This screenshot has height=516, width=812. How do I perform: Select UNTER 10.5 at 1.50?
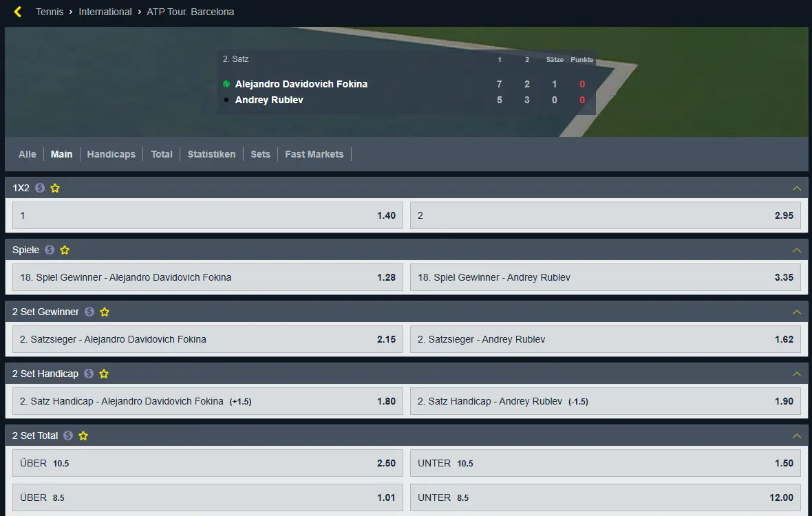coord(606,463)
